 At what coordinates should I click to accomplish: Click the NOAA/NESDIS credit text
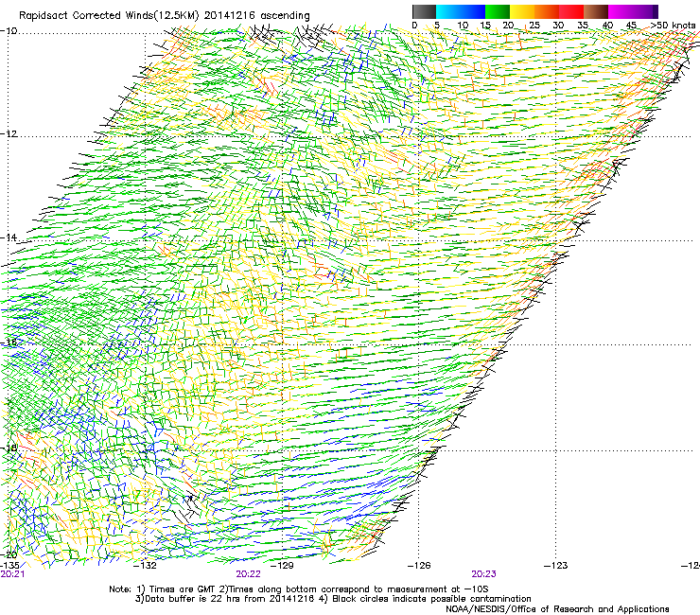coord(557,609)
